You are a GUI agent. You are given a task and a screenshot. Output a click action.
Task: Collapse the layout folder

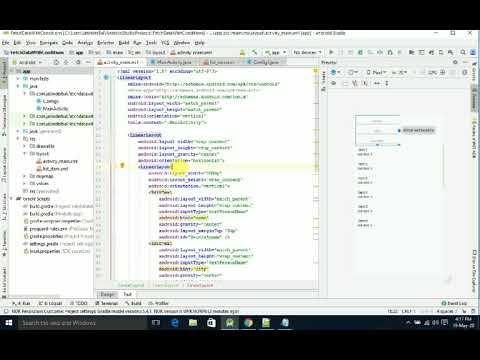[24, 154]
